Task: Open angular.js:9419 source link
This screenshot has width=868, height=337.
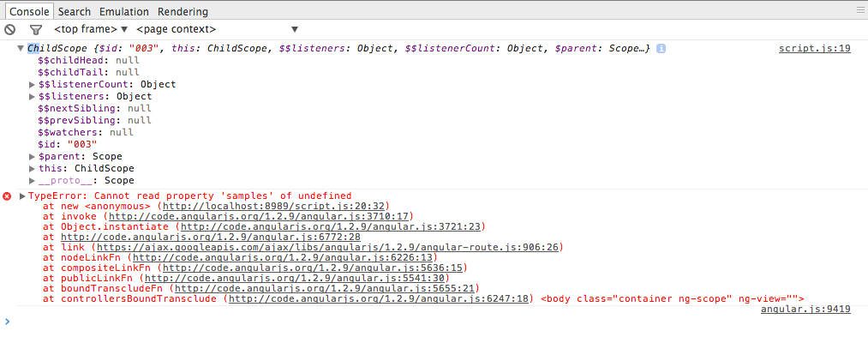Action: click(805, 310)
